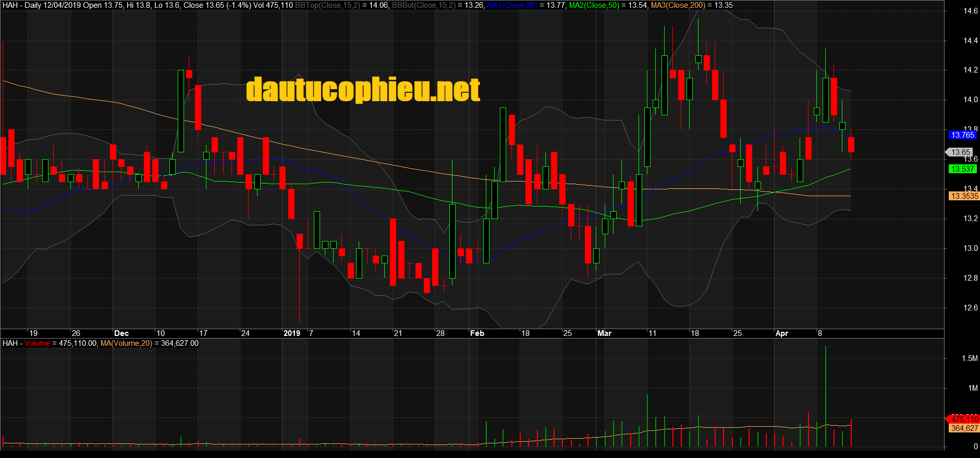
Task: Click the blue 13.765 price tag
Action: point(962,135)
